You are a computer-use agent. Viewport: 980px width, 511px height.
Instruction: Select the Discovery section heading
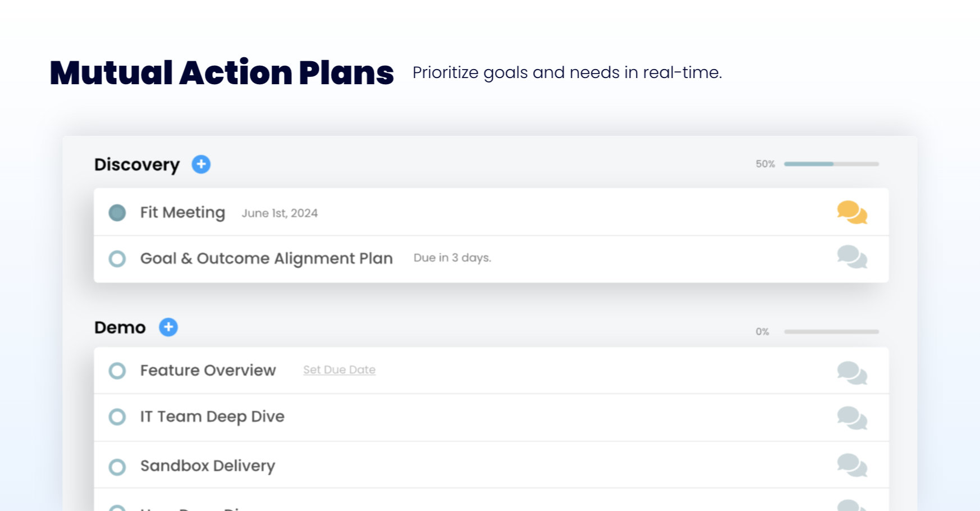pos(137,165)
